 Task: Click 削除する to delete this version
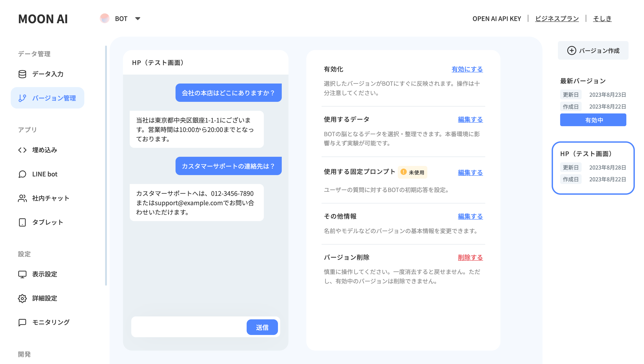tap(470, 257)
